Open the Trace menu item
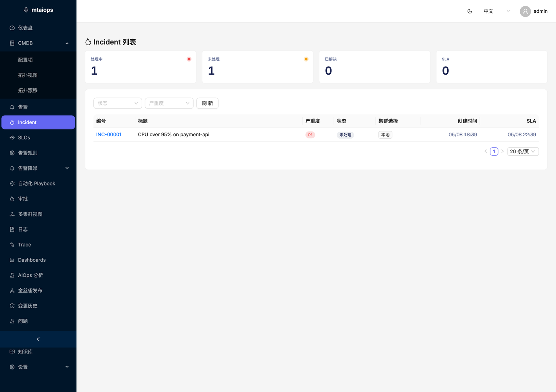 pos(38,245)
